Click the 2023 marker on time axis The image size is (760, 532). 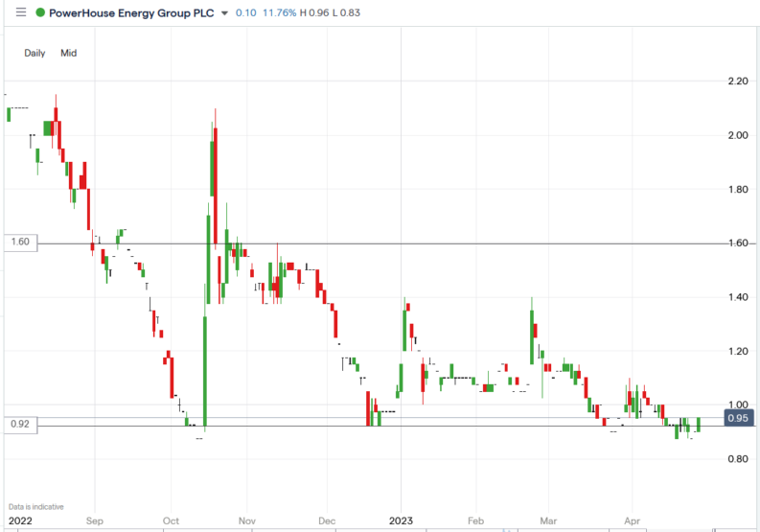tap(401, 522)
